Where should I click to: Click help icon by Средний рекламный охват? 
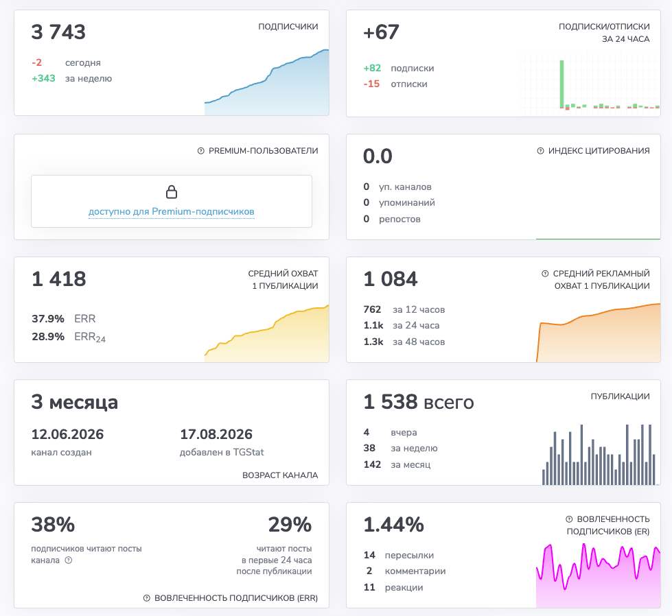pos(545,273)
